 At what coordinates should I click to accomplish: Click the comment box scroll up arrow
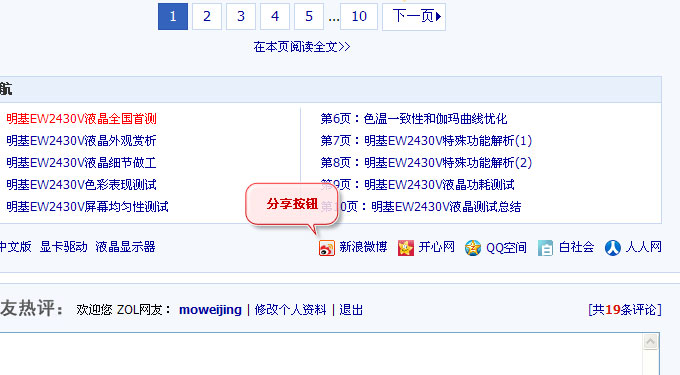tap(651, 342)
